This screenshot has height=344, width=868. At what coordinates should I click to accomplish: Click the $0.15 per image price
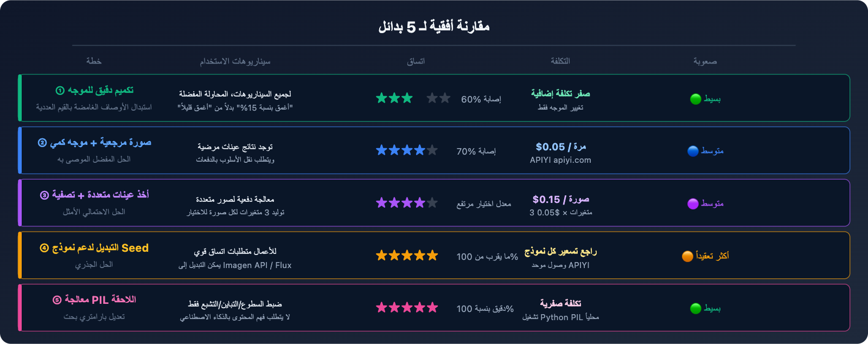(x=560, y=199)
